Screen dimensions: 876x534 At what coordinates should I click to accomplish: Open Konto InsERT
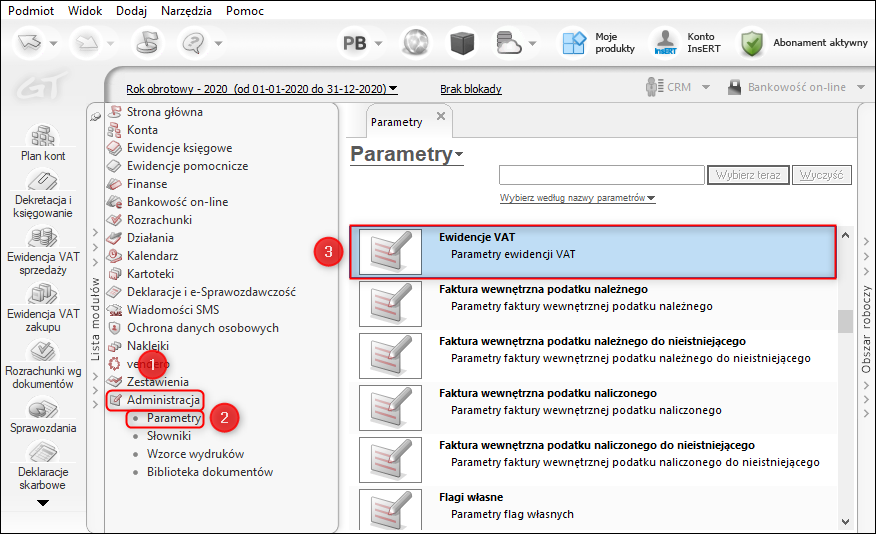(x=688, y=43)
